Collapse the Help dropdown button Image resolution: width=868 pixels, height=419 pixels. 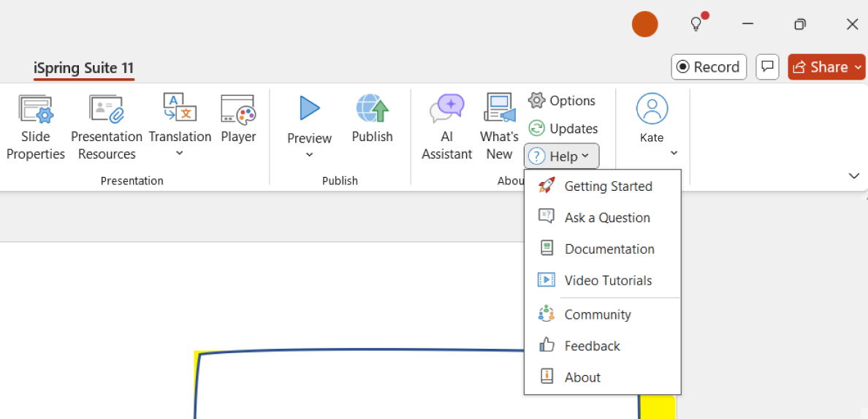pos(561,156)
